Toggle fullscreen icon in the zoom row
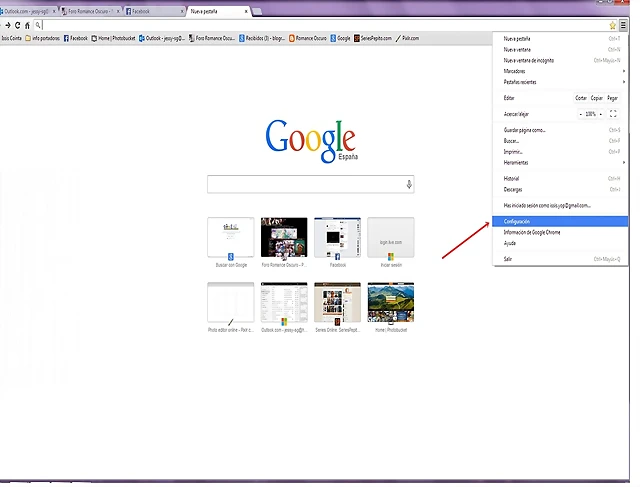 point(613,114)
